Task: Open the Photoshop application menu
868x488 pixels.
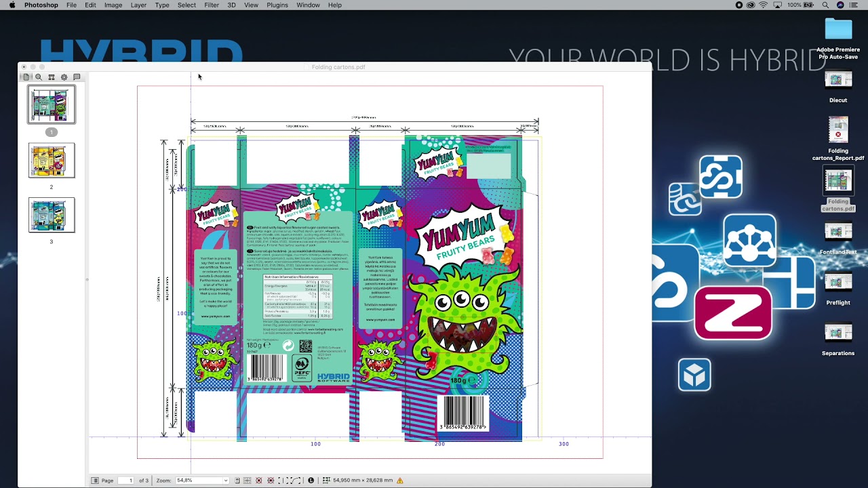Action: pos(41,5)
